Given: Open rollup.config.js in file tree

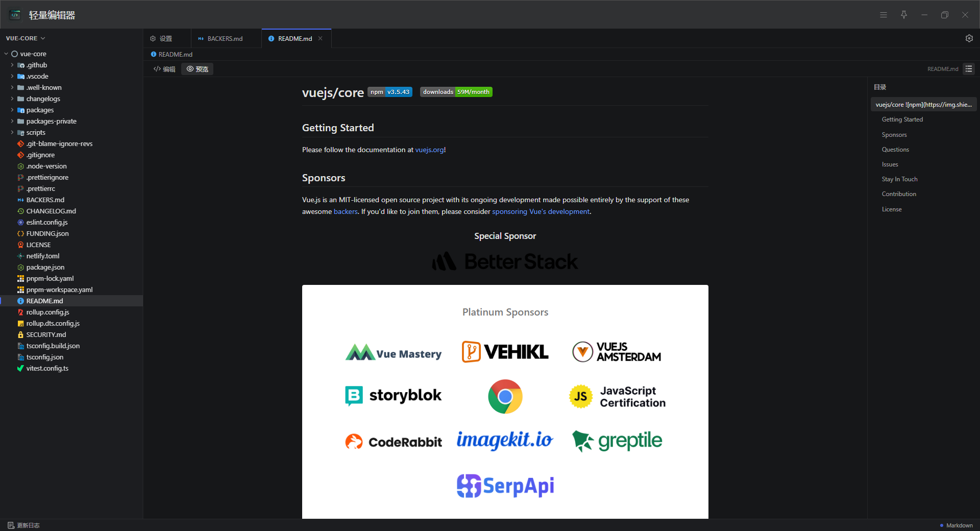Looking at the screenshot, I should [x=71, y=312].
